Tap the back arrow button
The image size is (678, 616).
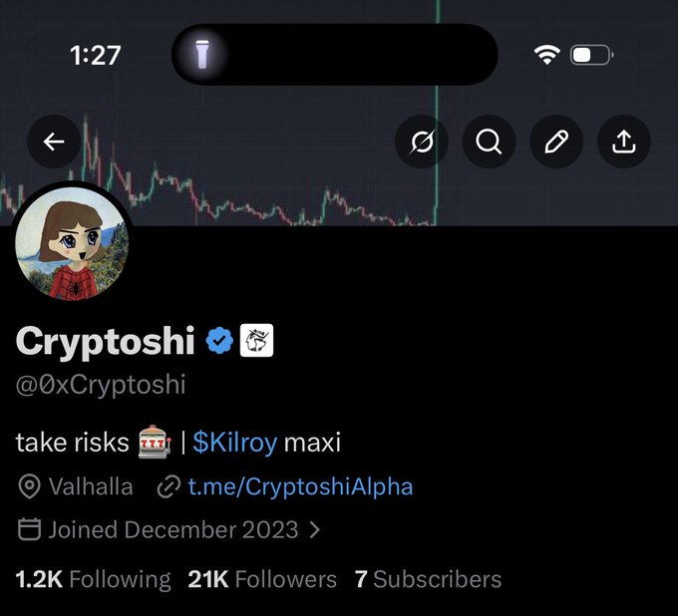click(54, 143)
